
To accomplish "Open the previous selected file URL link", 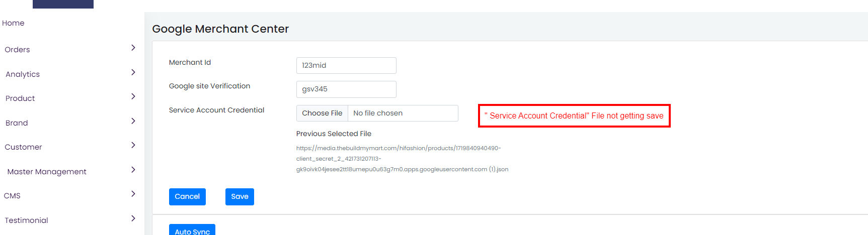I will click(x=402, y=159).
